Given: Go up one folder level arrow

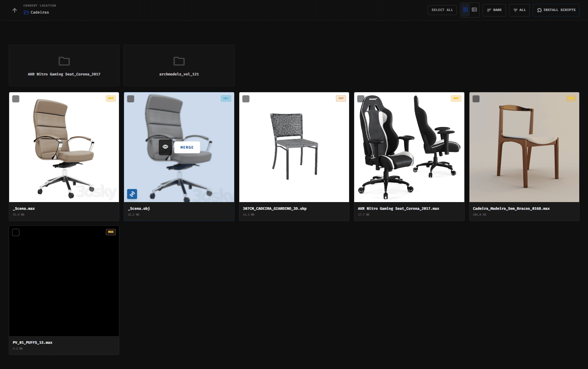Looking at the screenshot, I should [15, 10].
